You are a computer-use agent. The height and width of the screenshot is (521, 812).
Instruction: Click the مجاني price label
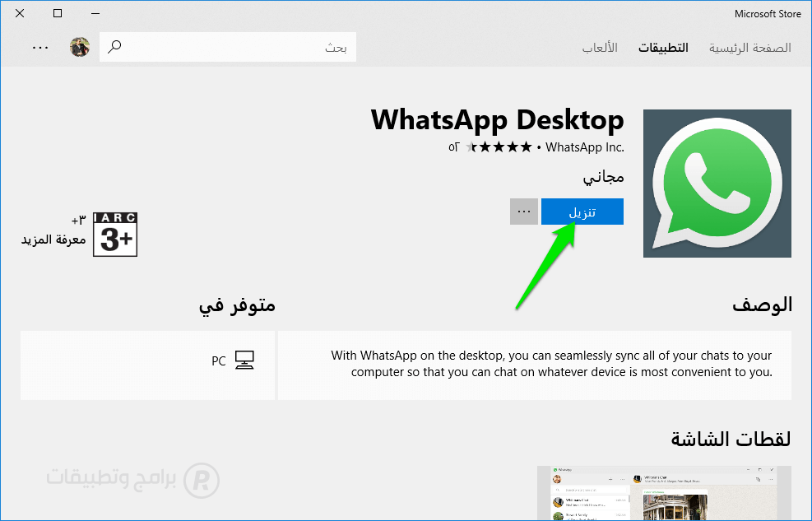pyautogui.click(x=603, y=177)
